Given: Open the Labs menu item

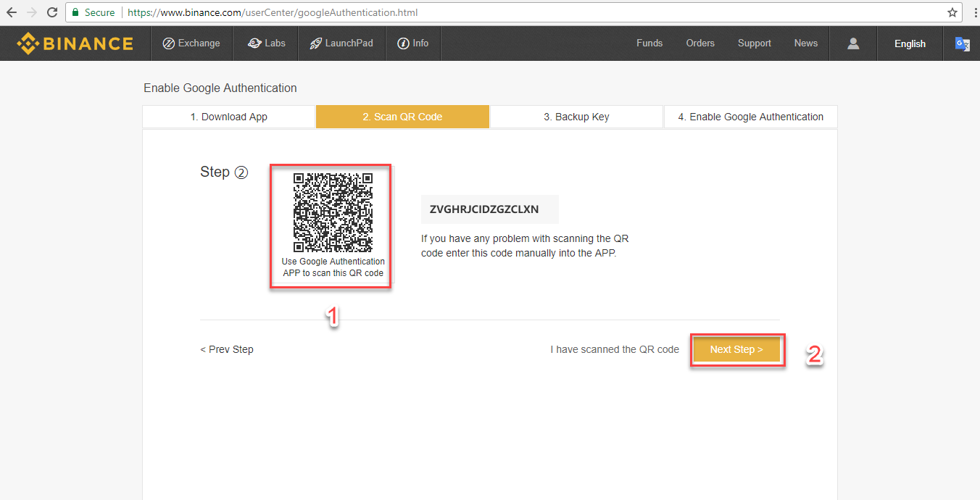Looking at the screenshot, I should pos(267,43).
